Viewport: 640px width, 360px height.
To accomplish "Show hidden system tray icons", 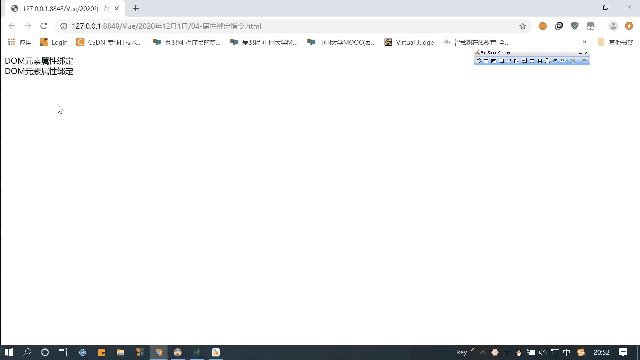I will click(x=483, y=352).
